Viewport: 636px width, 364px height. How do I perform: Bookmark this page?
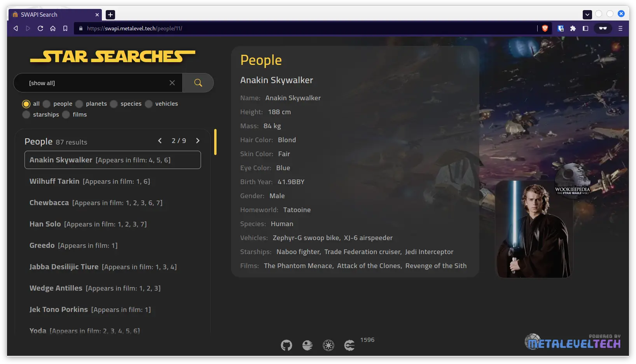click(65, 28)
